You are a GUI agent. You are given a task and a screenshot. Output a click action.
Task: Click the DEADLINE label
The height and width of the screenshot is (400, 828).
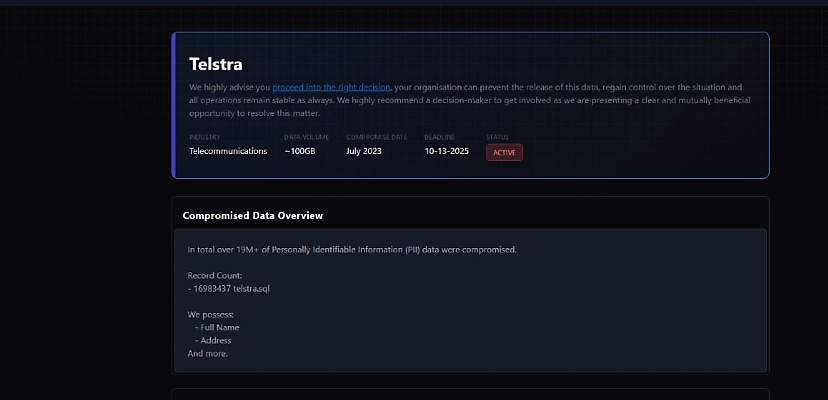pyautogui.click(x=439, y=137)
